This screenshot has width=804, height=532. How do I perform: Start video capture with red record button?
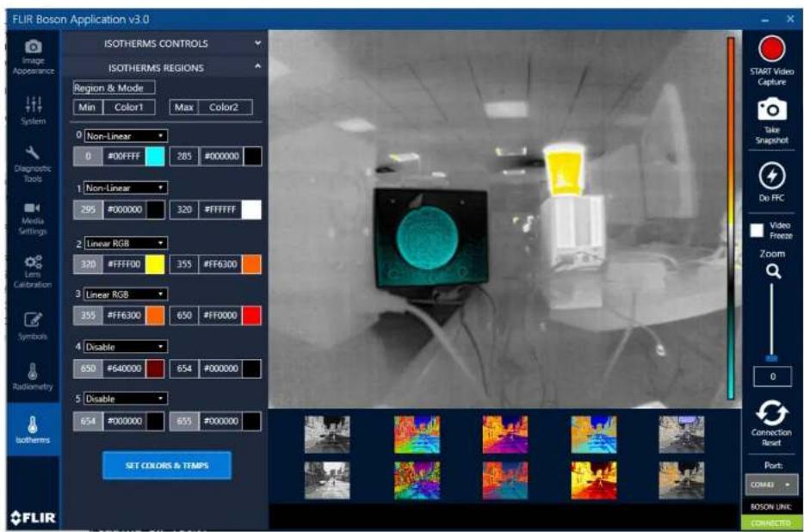tap(771, 49)
